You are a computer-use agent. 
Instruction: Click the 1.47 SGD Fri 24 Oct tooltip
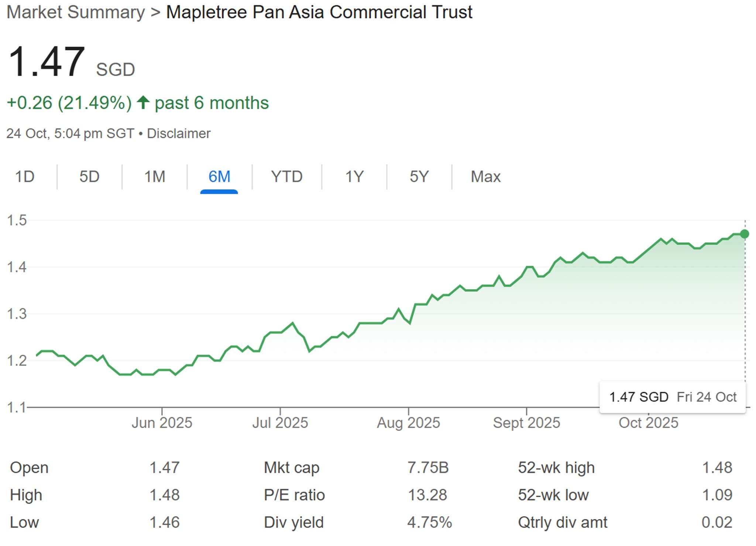pyautogui.click(x=672, y=397)
